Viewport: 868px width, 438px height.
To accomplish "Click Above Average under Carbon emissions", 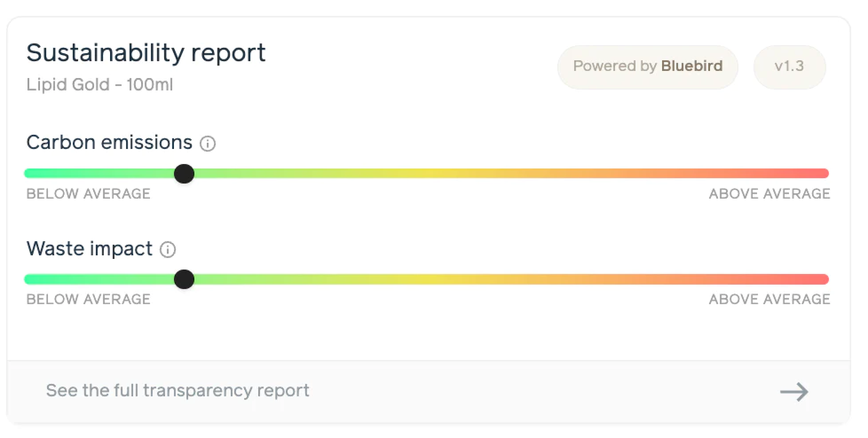I will [x=769, y=194].
